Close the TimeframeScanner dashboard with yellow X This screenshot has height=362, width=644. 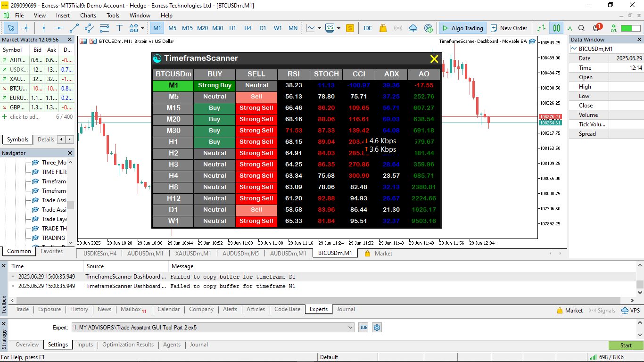[x=434, y=59]
